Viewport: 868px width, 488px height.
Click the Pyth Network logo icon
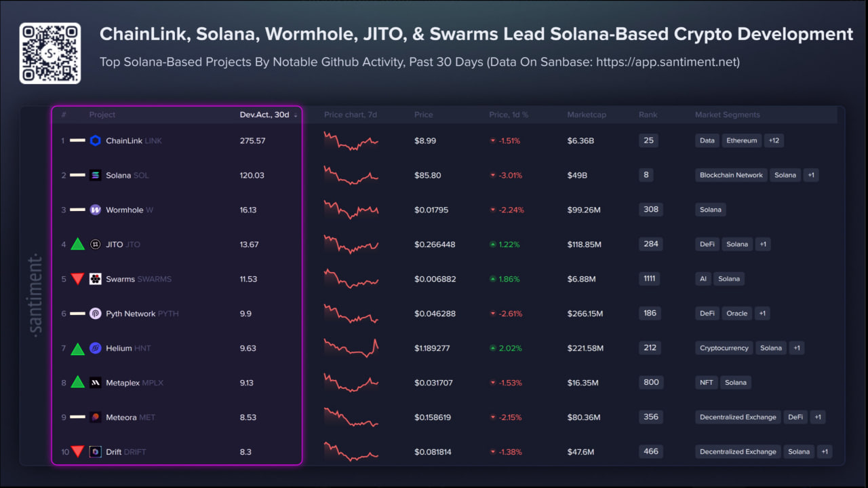(x=94, y=313)
